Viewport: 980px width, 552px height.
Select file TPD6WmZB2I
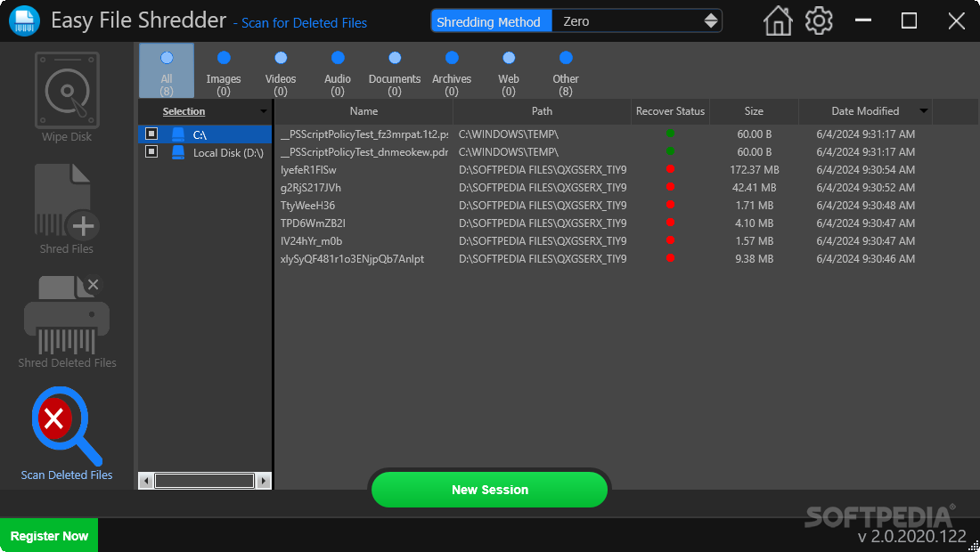click(x=313, y=223)
